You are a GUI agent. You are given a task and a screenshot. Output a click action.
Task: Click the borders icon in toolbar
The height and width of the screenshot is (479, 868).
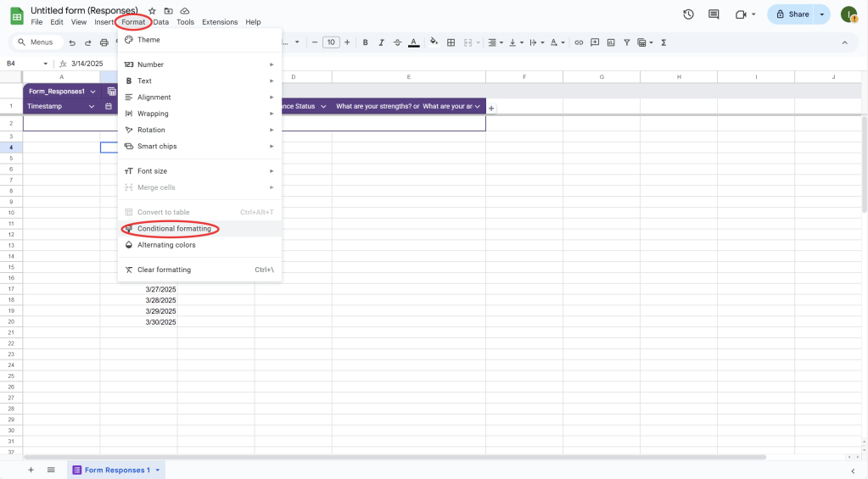[451, 42]
